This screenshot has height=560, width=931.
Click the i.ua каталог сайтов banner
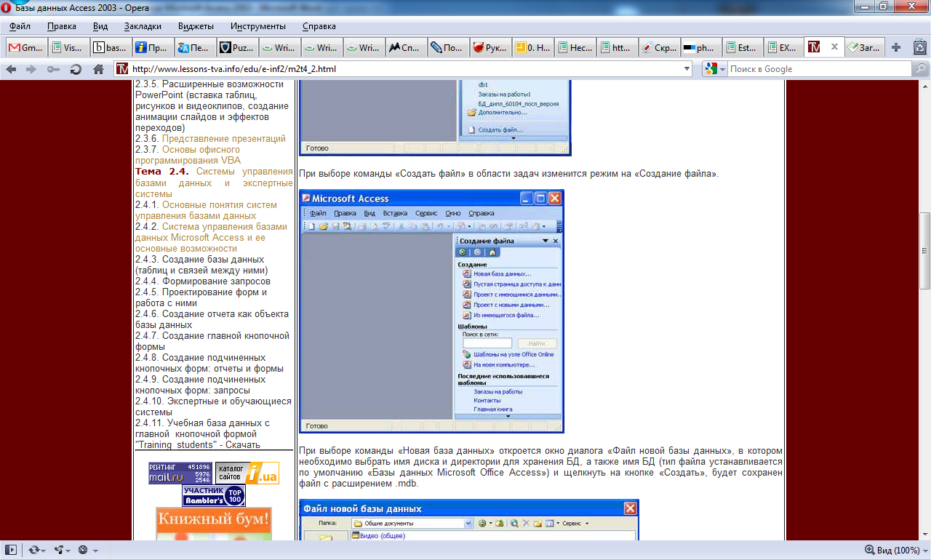247,473
